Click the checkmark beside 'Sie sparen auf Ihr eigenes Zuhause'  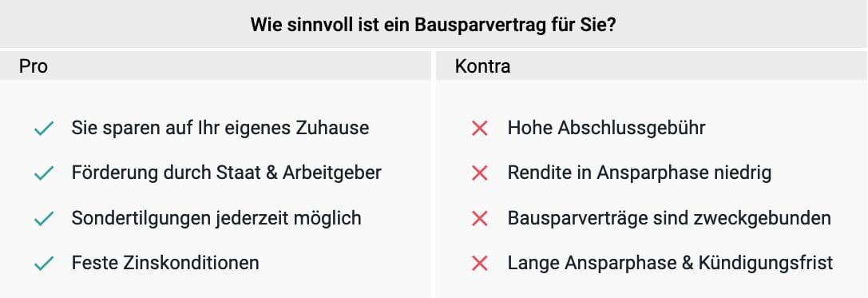point(44,129)
